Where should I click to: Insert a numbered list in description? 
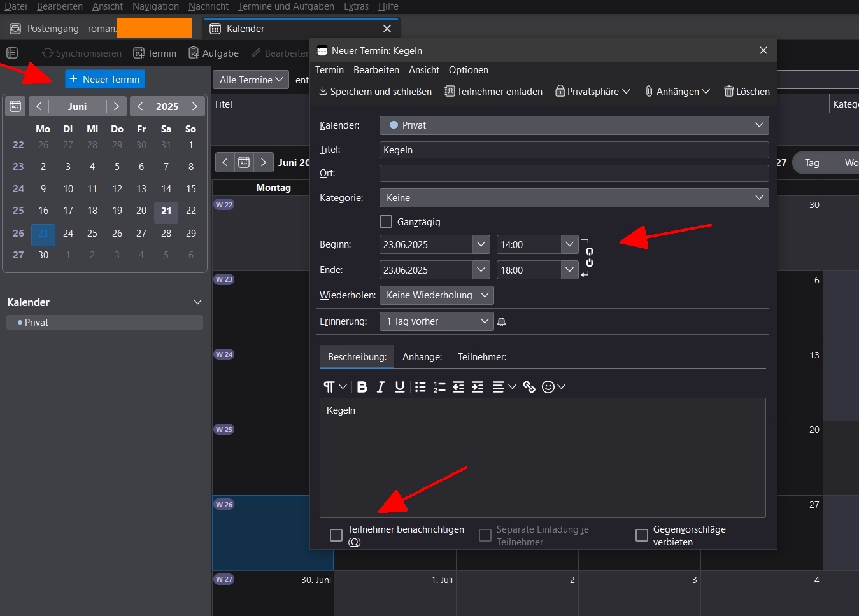439,387
